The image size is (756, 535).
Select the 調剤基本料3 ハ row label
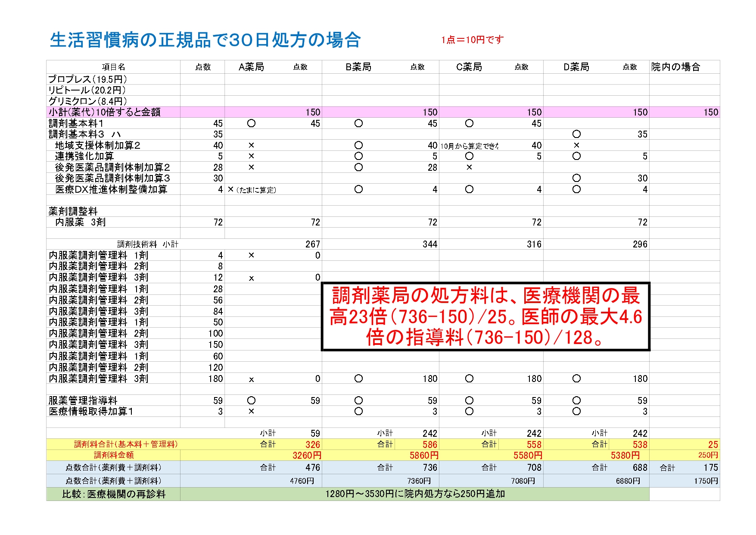coord(84,134)
